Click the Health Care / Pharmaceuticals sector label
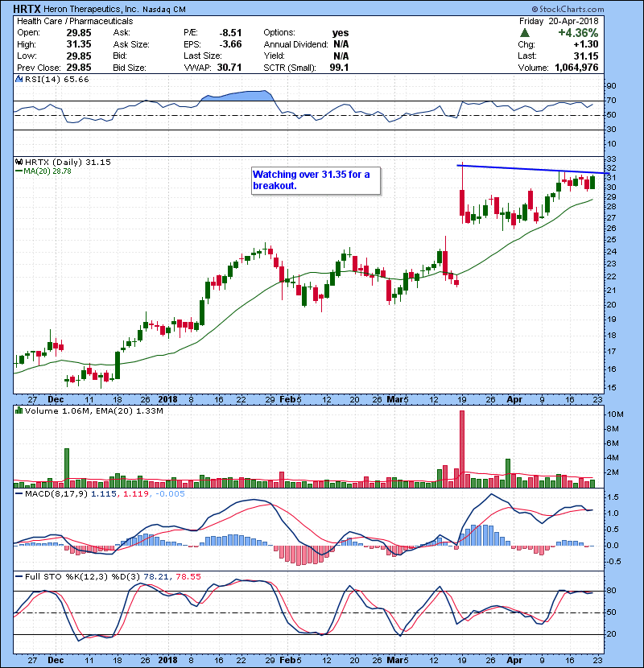 click(x=75, y=21)
